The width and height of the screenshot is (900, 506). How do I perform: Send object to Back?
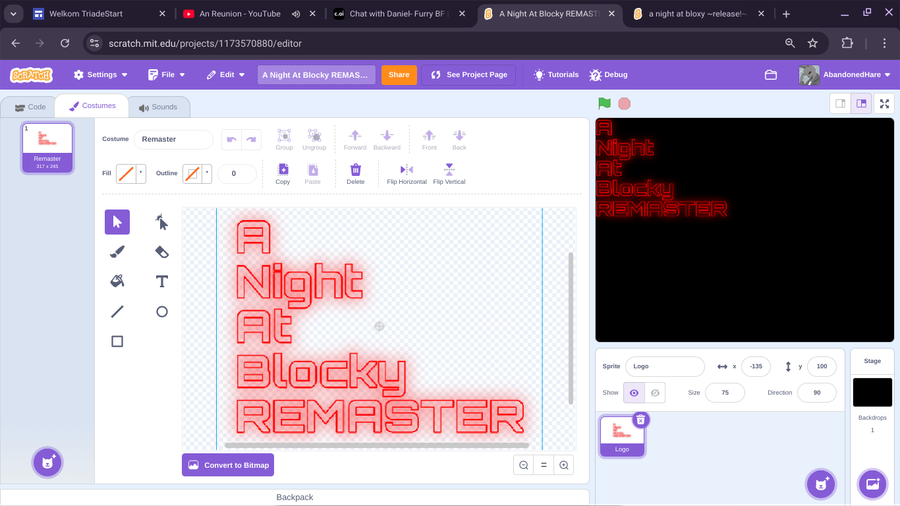tap(459, 139)
